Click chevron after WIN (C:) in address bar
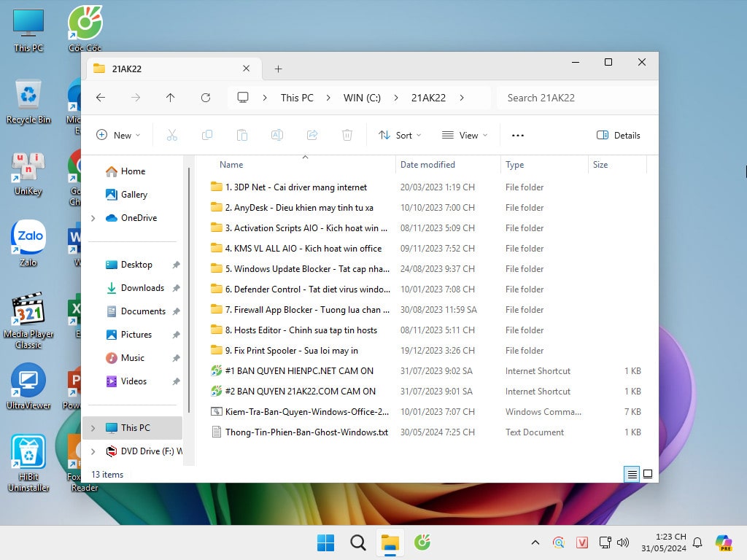 click(x=396, y=98)
